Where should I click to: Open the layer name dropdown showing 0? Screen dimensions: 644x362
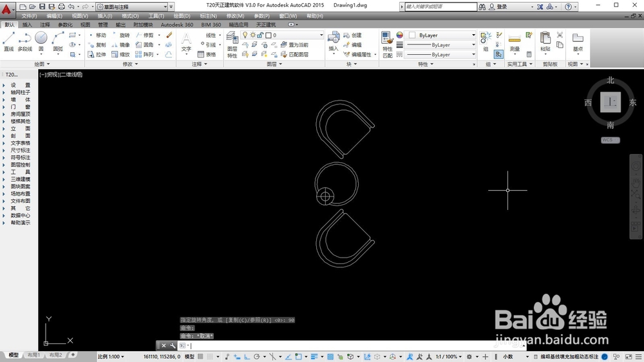(282, 35)
